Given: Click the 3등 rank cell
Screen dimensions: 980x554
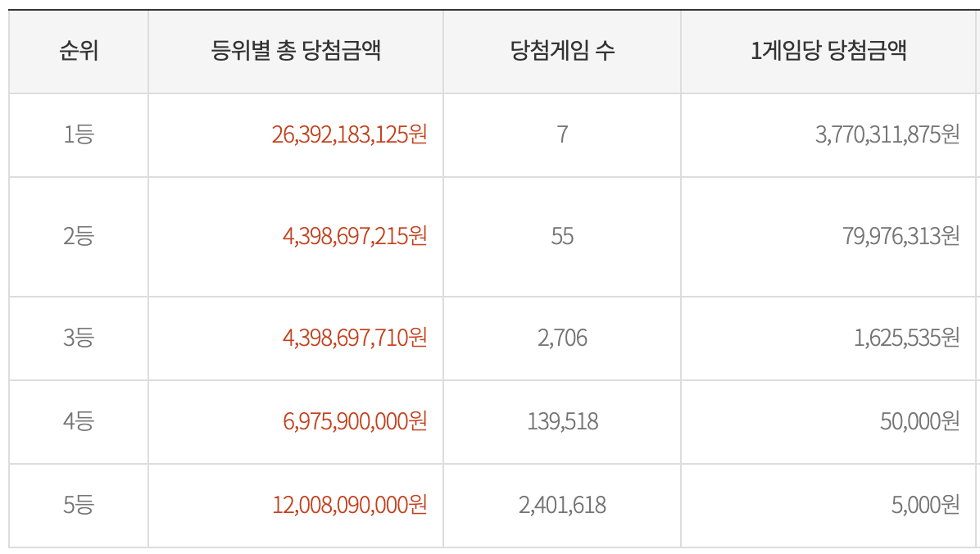Looking at the screenshot, I should pyautogui.click(x=79, y=338).
